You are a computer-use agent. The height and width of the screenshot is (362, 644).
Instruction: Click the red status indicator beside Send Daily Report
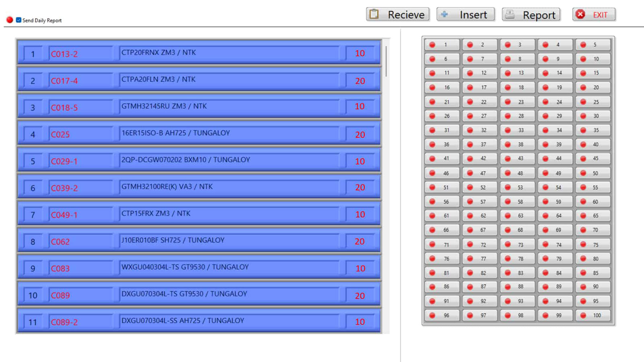click(x=10, y=20)
